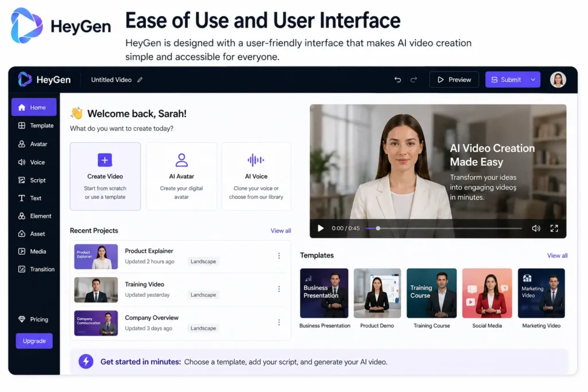588x392 pixels.
Task: Click the 0:00 / 0:45 time display
Action: click(345, 228)
